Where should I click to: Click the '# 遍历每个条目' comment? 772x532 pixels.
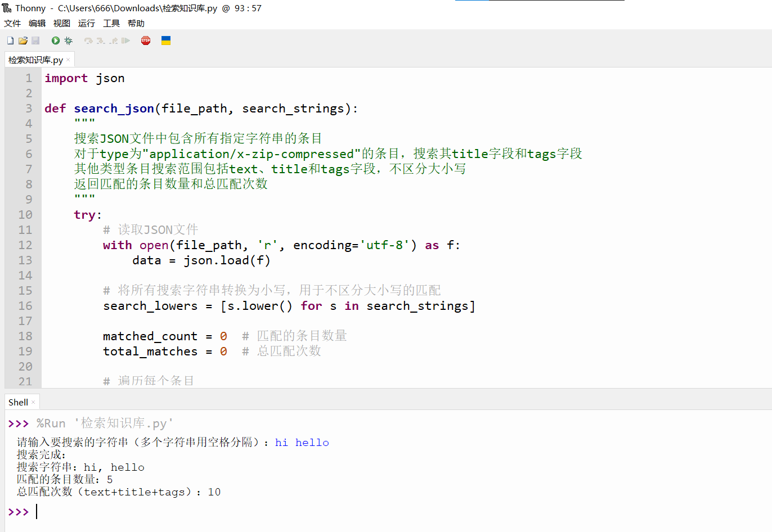(x=149, y=381)
